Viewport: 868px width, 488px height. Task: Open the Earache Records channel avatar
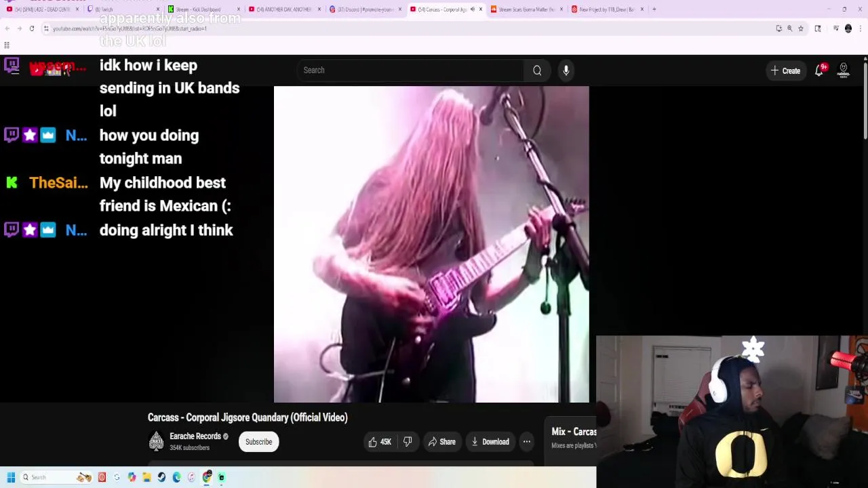pyautogui.click(x=156, y=442)
